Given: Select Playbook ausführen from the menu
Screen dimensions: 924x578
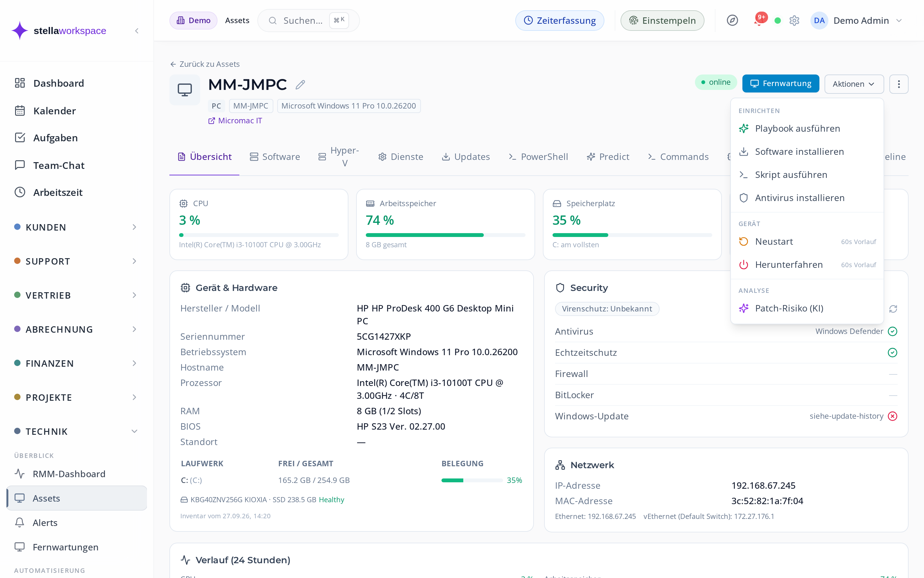Looking at the screenshot, I should pos(807,128).
